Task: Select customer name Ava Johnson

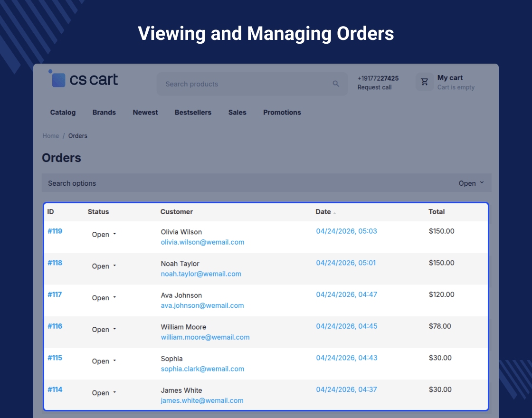Action: (181, 295)
